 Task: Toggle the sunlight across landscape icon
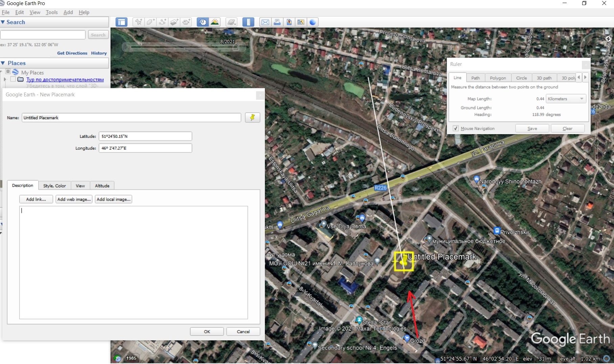(x=214, y=22)
